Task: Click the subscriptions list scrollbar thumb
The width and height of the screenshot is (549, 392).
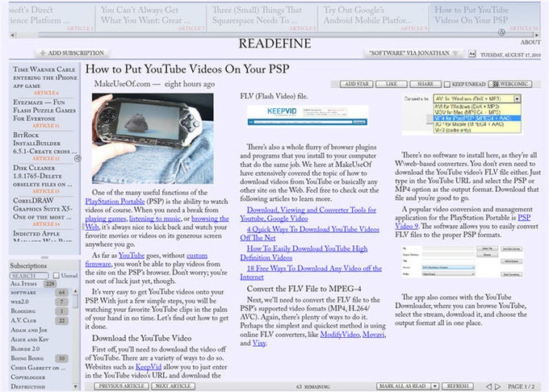Action: tap(76, 302)
